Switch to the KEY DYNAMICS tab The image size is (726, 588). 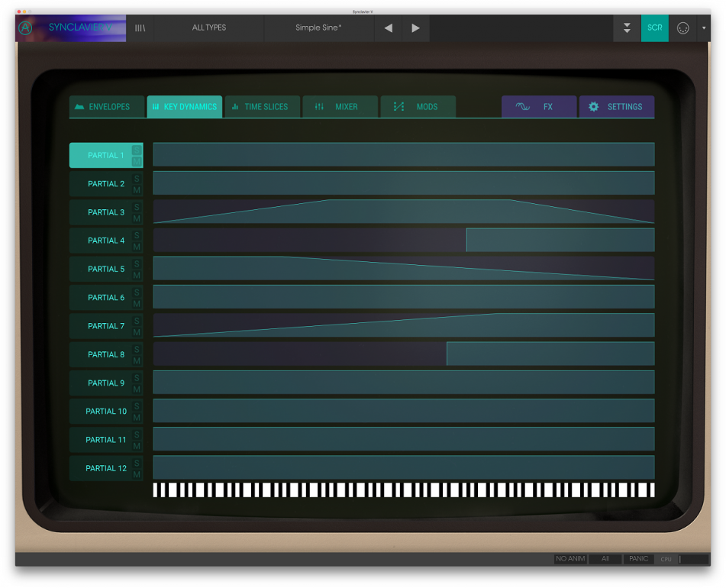[185, 107]
